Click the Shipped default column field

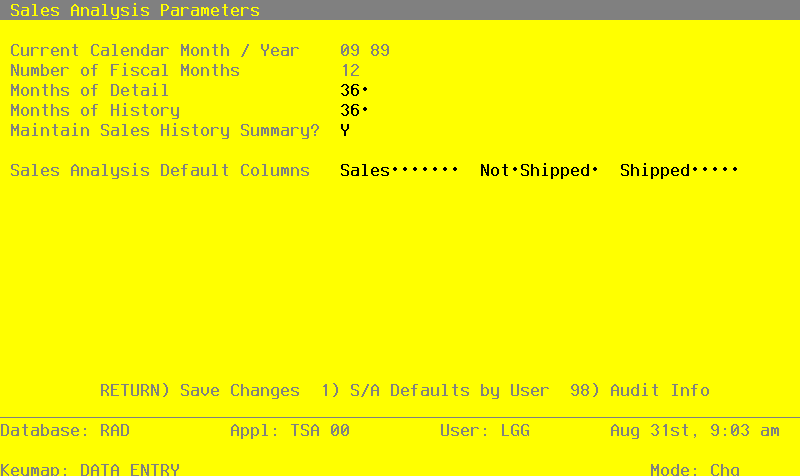(679, 170)
